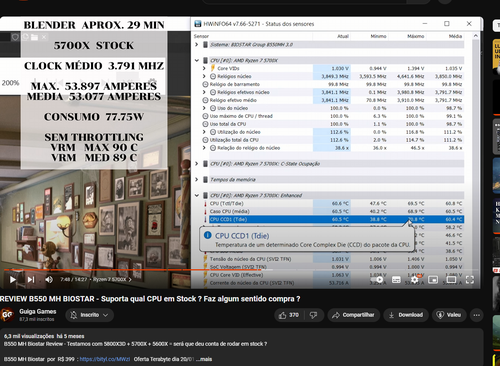Switch to miniplayer mode
This screenshot has height=366, width=500.
point(433,280)
